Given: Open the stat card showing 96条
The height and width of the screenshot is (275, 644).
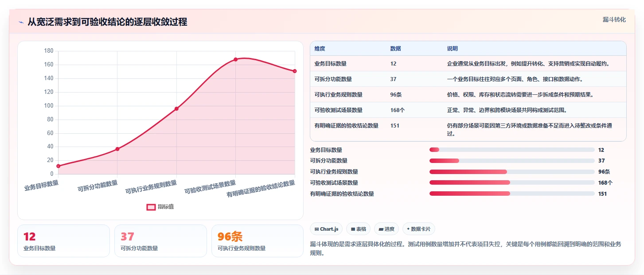Looking at the screenshot, I should point(258,241).
